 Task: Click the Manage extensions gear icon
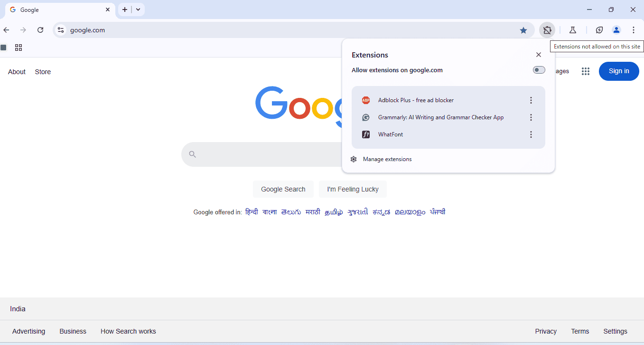[x=354, y=159]
